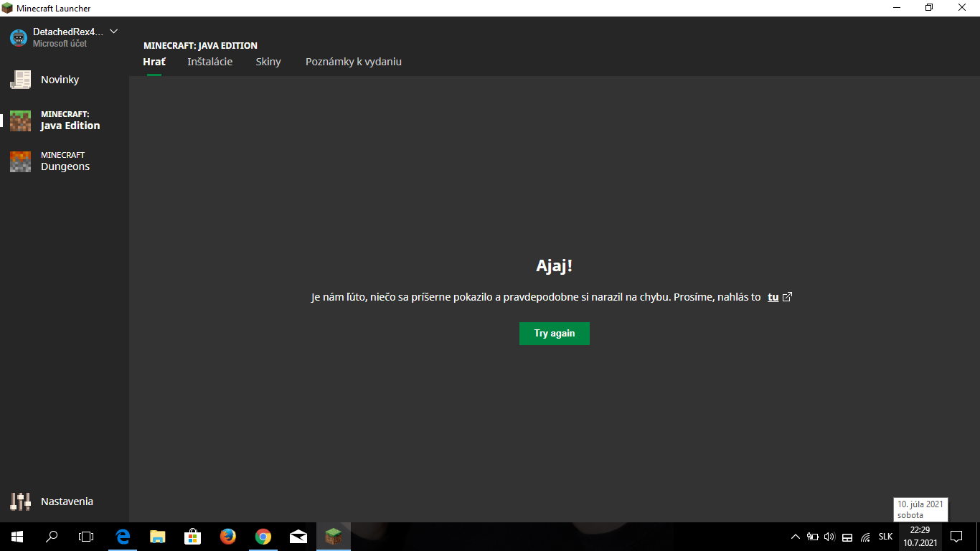
Task: Switch the SLK keyboard language indicator
Action: (x=885, y=537)
